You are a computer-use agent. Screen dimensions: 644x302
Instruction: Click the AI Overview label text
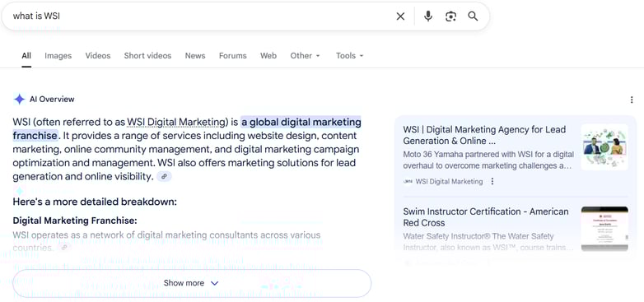click(x=52, y=100)
